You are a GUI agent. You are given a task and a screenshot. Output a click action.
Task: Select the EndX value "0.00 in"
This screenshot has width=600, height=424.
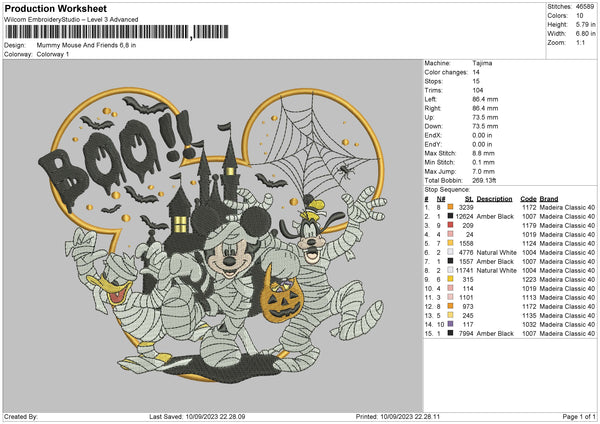click(482, 135)
